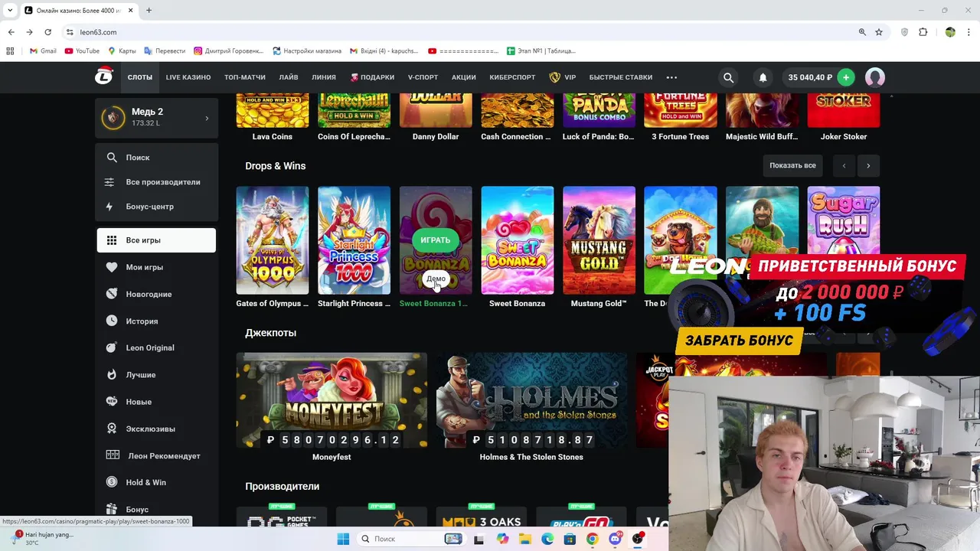980x551 pixels.
Task: Open Бонус-центр in the sidebar
Action: pyautogui.click(x=156, y=207)
